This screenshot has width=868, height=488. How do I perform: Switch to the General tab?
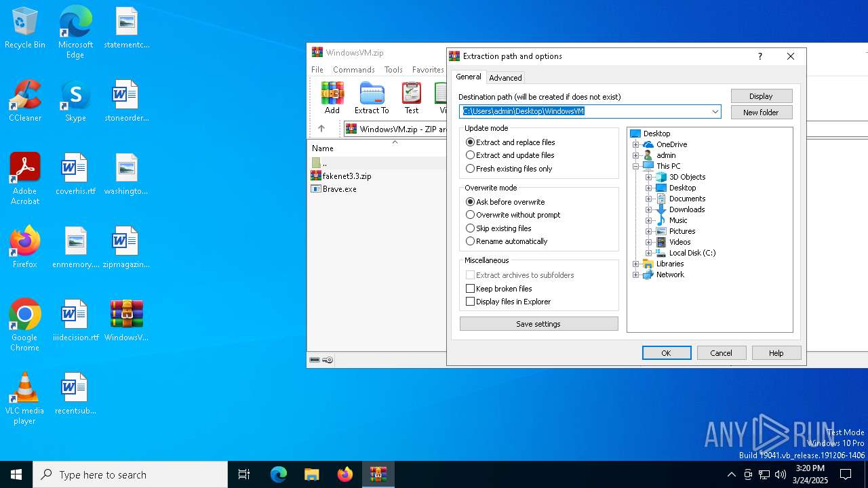tap(469, 77)
